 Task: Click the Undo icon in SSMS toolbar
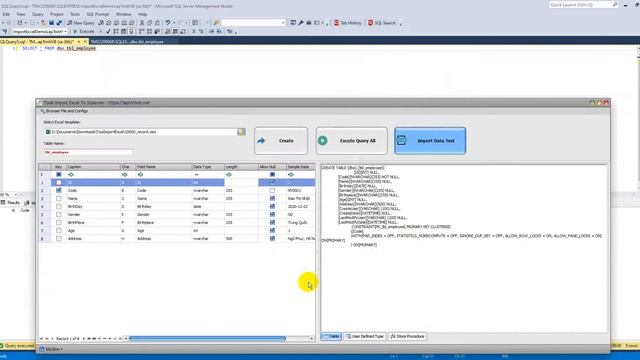click(x=168, y=23)
